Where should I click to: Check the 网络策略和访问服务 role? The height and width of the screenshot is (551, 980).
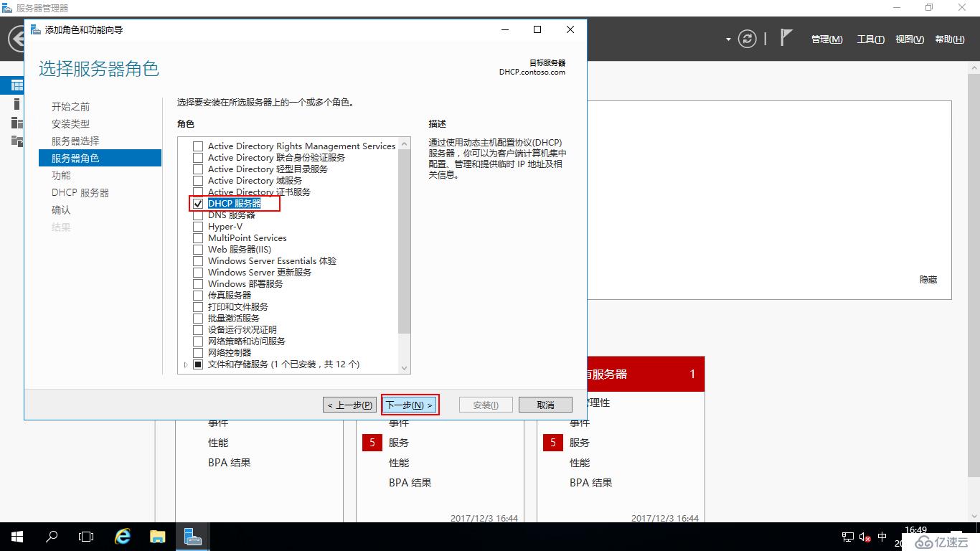point(198,342)
